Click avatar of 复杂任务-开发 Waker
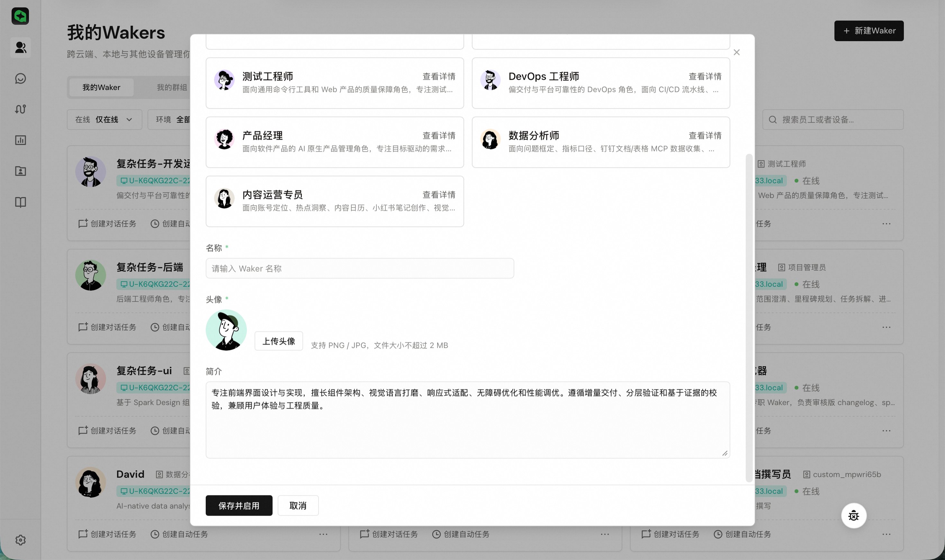945x560 pixels. [x=91, y=172]
